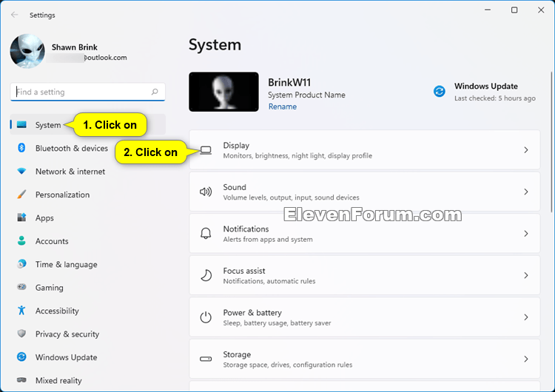Click the Mixed reality headset icon
Image resolution: width=555 pixels, height=392 pixels.
(x=21, y=380)
